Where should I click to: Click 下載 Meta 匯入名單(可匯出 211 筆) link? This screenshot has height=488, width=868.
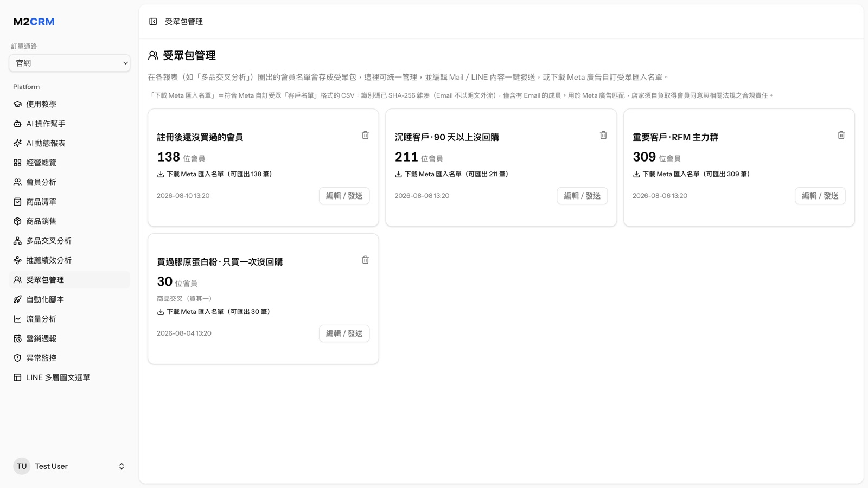click(452, 174)
